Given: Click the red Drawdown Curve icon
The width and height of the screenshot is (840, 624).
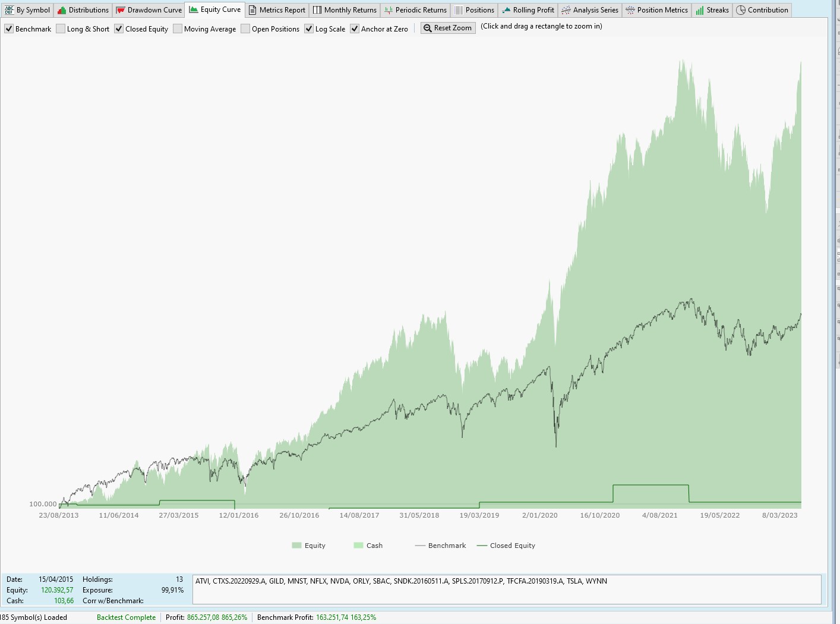Looking at the screenshot, I should click(x=120, y=10).
